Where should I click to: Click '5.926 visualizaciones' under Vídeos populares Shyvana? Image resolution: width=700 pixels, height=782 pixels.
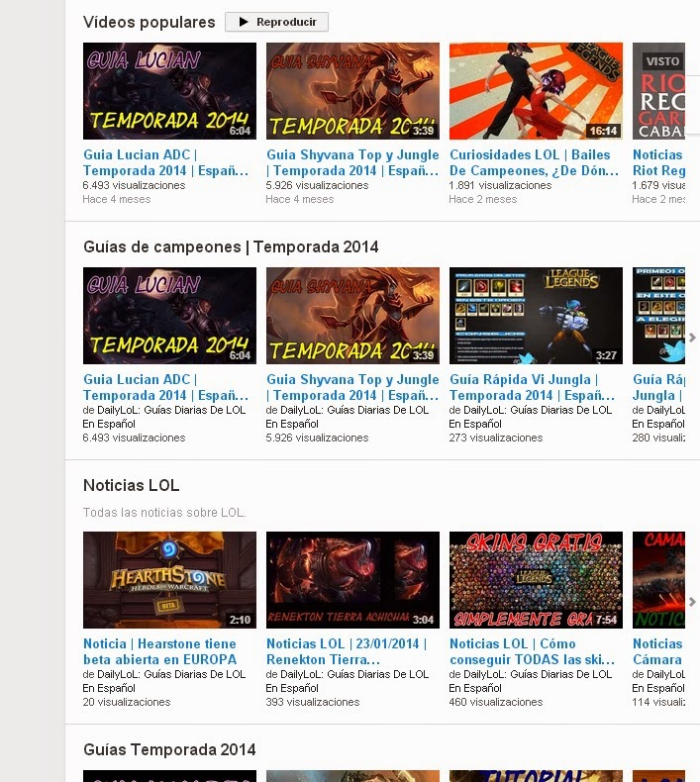[317, 185]
